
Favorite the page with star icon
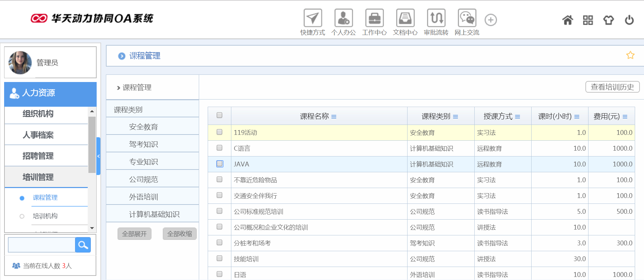click(630, 55)
